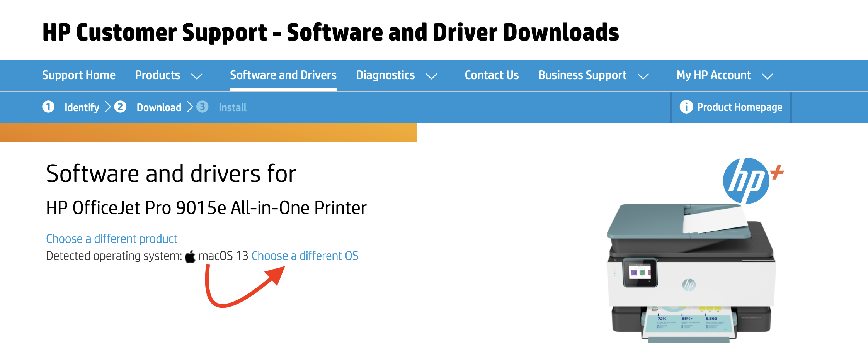Click the 'macOS 13' text

click(223, 256)
